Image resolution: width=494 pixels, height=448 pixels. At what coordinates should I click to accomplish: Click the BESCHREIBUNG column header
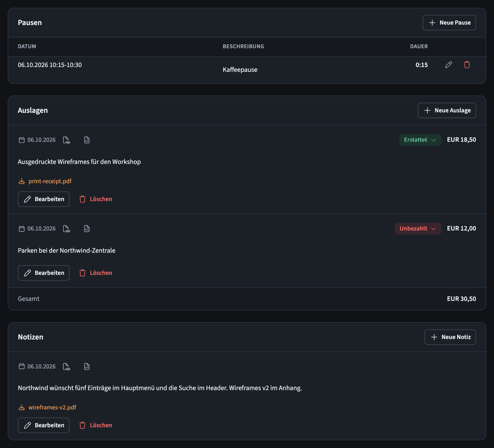click(x=243, y=46)
